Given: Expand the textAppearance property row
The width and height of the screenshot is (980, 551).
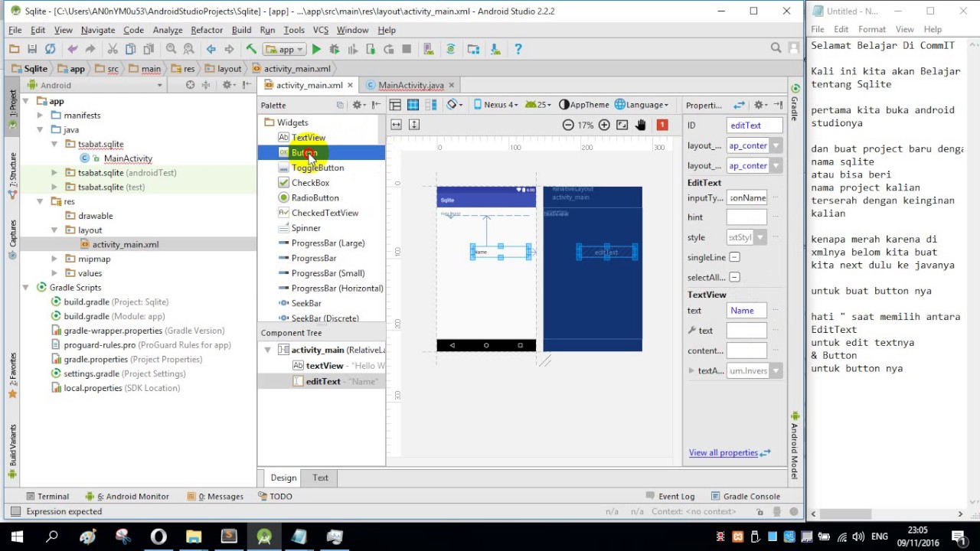Looking at the screenshot, I should click(x=691, y=370).
